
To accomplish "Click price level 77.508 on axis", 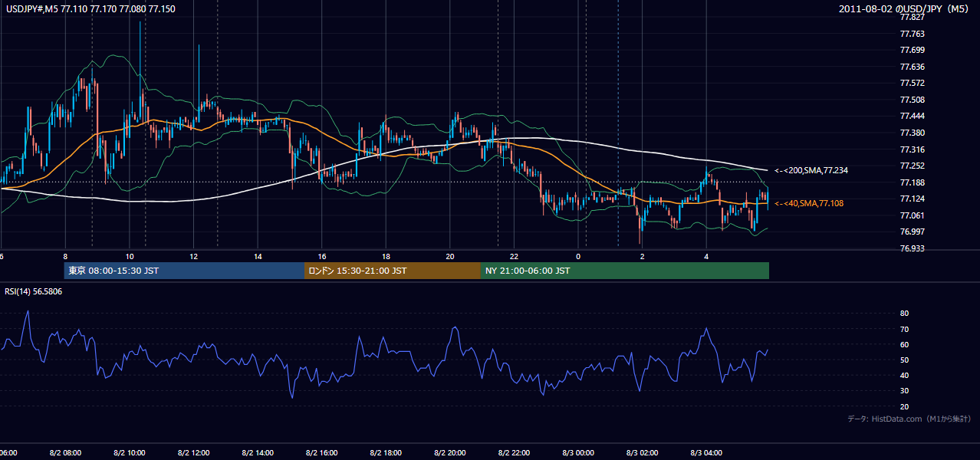I will point(914,100).
